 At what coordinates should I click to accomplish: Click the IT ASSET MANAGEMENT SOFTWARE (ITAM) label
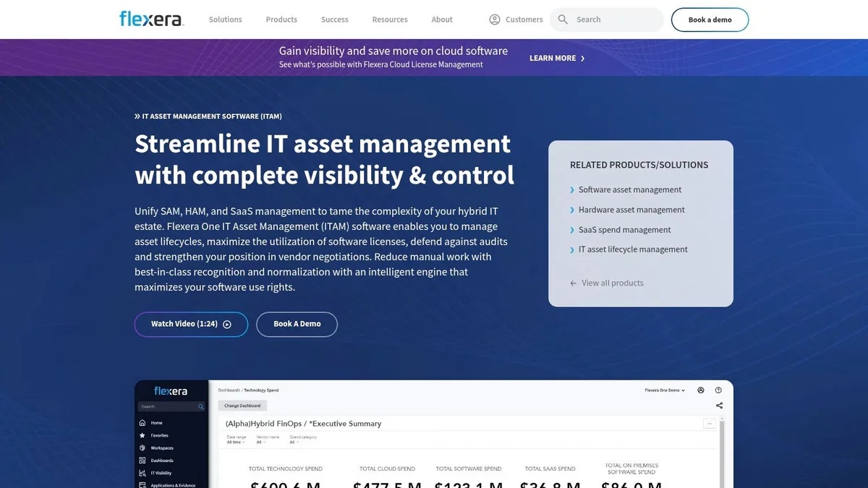(x=212, y=116)
